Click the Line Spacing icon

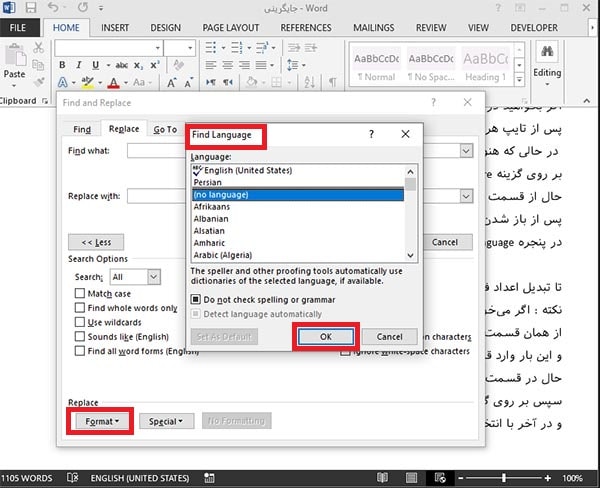coord(293,65)
